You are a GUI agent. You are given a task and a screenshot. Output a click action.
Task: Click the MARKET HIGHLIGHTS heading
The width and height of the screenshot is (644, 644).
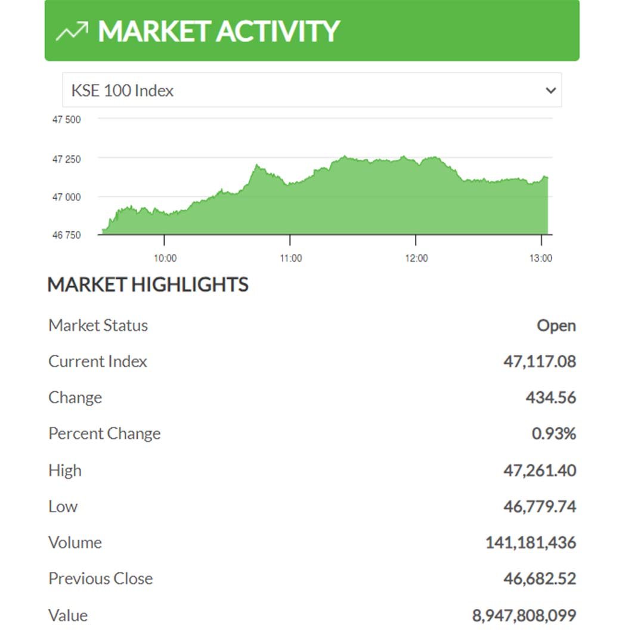[x=148, y=284]
